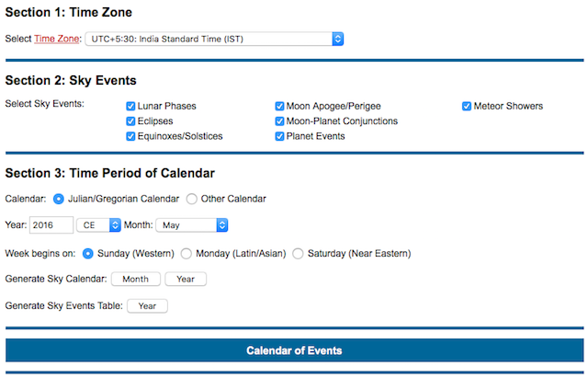Generate Sky Events Table Year button

pyautogui.click(x=147, y=306)
